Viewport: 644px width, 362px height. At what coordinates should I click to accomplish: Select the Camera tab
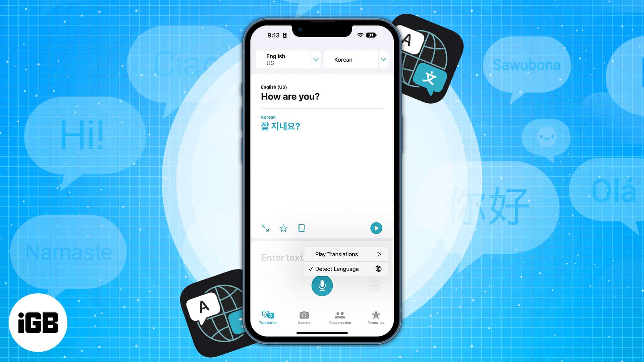coord(304,317)
